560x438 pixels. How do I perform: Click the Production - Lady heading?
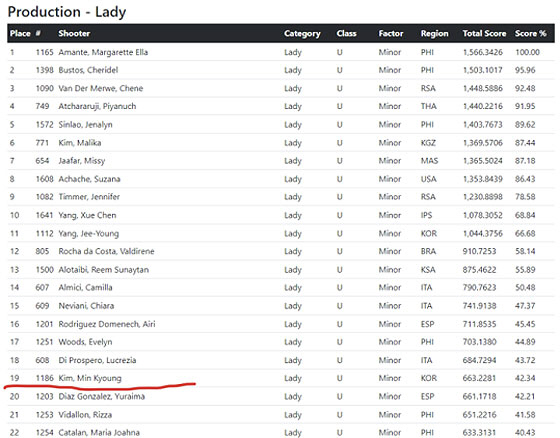tap(67, 12)
